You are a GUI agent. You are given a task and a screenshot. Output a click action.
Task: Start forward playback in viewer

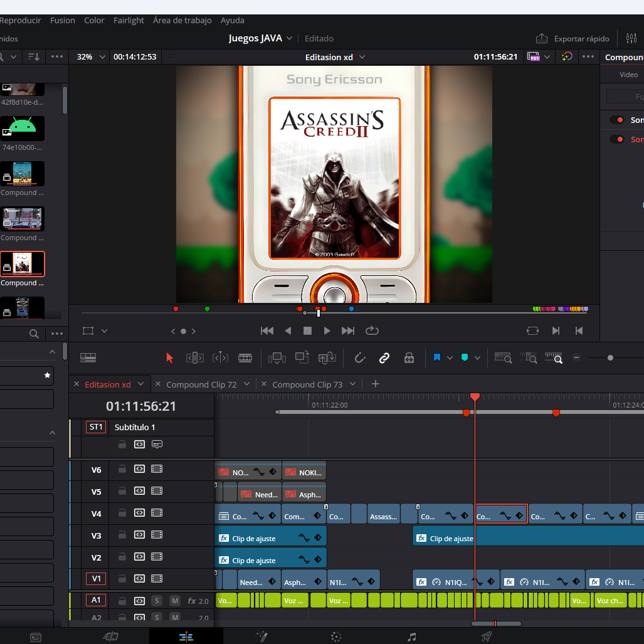(327, 331)
